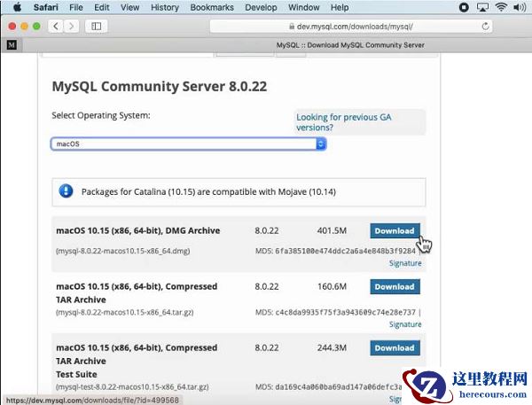Open the File menu
The image size is (532, 405).
pos(76,7)
